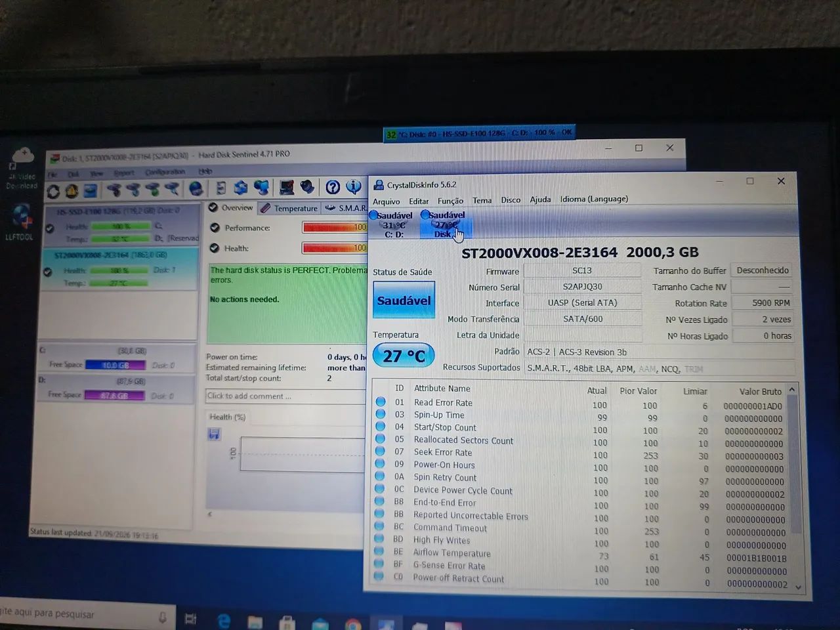
Task: Click the two-monitors network icon in Hard Disk Sentinel toolbar
Action: pos(261,188)
